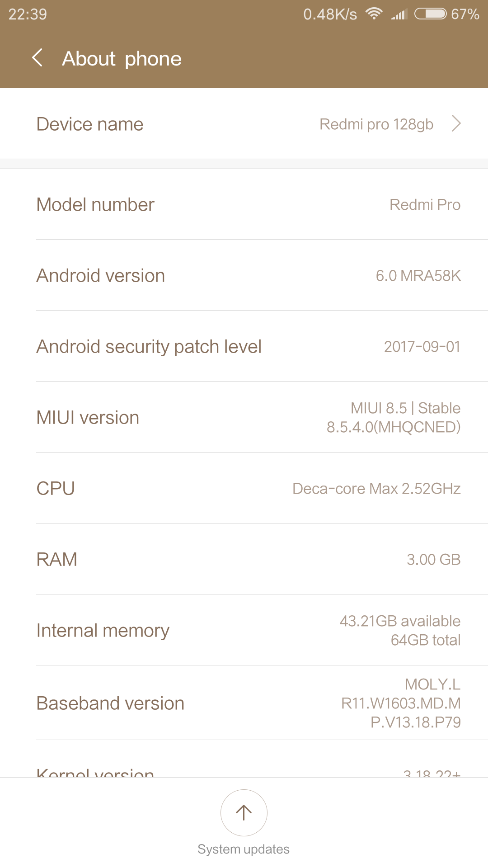The height and width of the screenshot is (868, 488).
Task: Open Device name chevron arrow
Action: [x=456, y=123]
